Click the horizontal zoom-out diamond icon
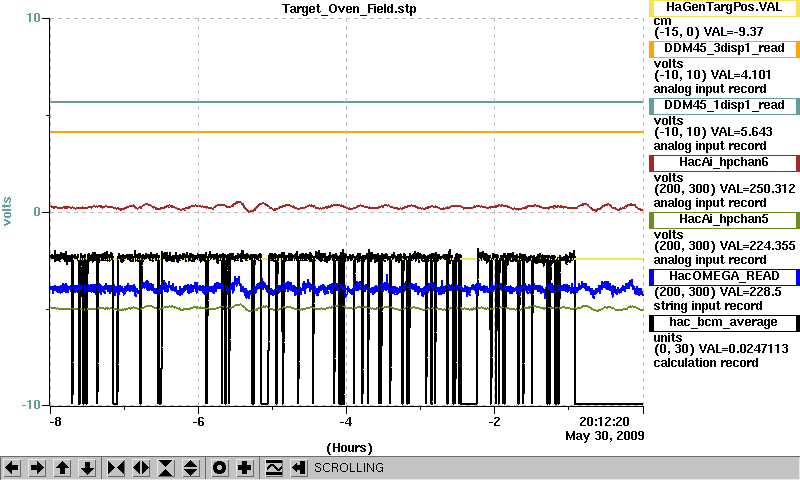This screenshot has width=800, height=480. coord(141,468)
